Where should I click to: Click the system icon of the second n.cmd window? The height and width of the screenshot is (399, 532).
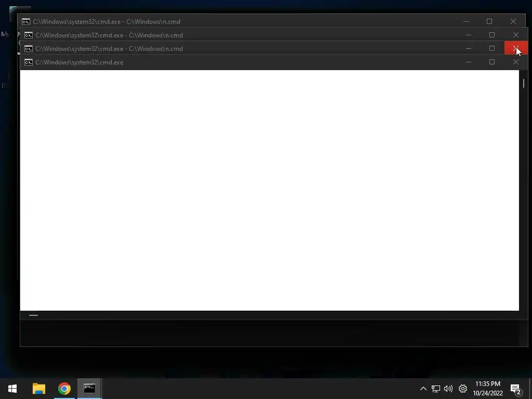point(29,35)
